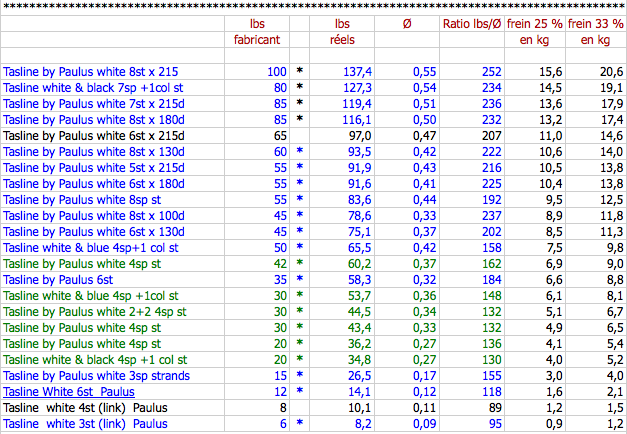The width and height of the screenshot is (627, 434).
Task: Select the lbs fabricant value 100
Action: (x=277, y=72)
